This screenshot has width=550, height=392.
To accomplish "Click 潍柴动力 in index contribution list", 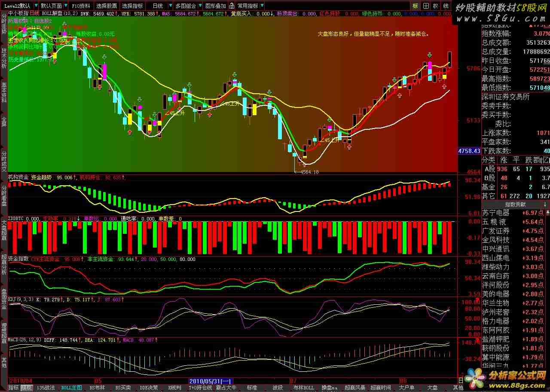I will 495,267.
